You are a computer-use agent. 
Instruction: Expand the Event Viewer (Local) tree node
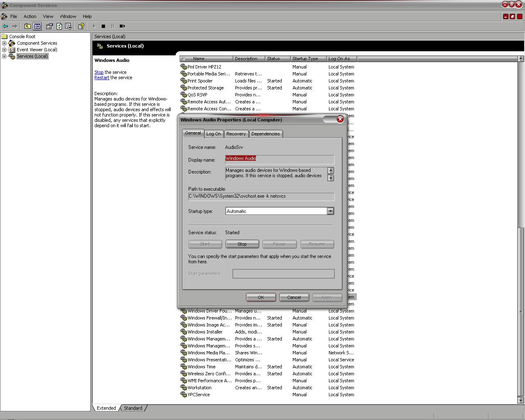tap(5, 50)
